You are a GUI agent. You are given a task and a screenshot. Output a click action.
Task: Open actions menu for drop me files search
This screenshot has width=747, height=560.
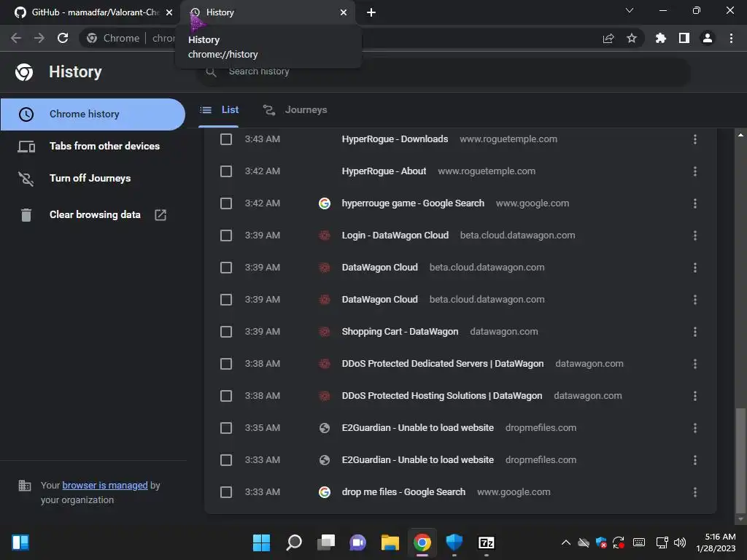(x=695, y=492)
